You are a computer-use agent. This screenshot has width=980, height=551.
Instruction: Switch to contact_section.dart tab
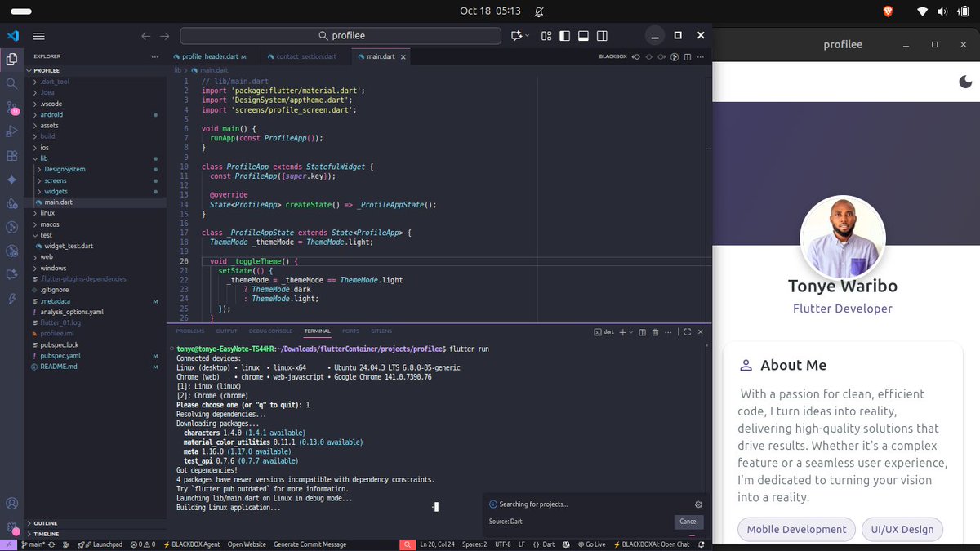(x=306, y=56)
